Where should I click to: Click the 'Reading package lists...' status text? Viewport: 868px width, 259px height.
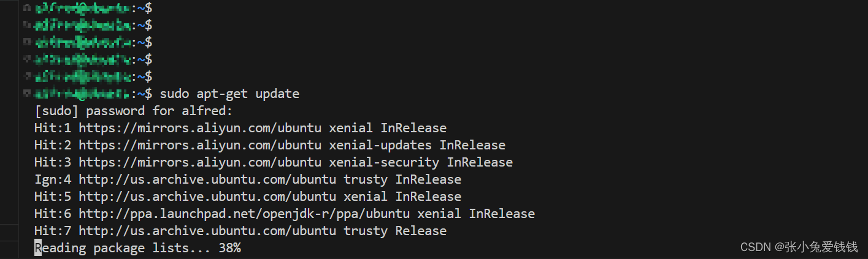[123, 248]
